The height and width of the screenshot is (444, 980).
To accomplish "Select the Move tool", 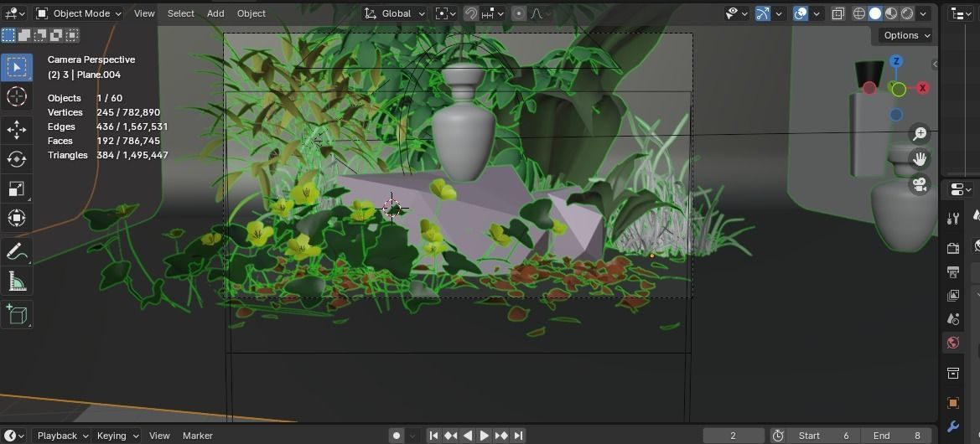I will (x=16, y=130).
